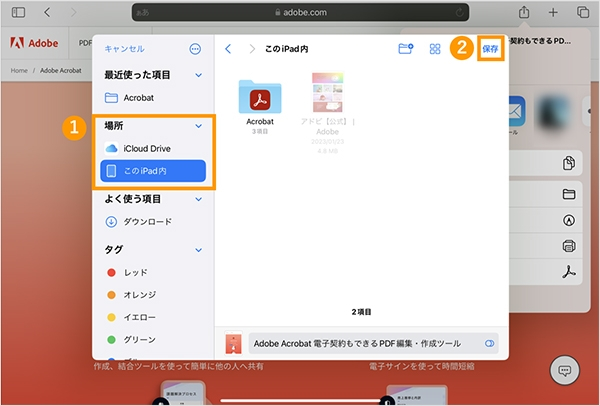Add a new Safari tab with plus icon
Image resolution: width=600 pixels, height=406 pixels.
tap(553, 12)
